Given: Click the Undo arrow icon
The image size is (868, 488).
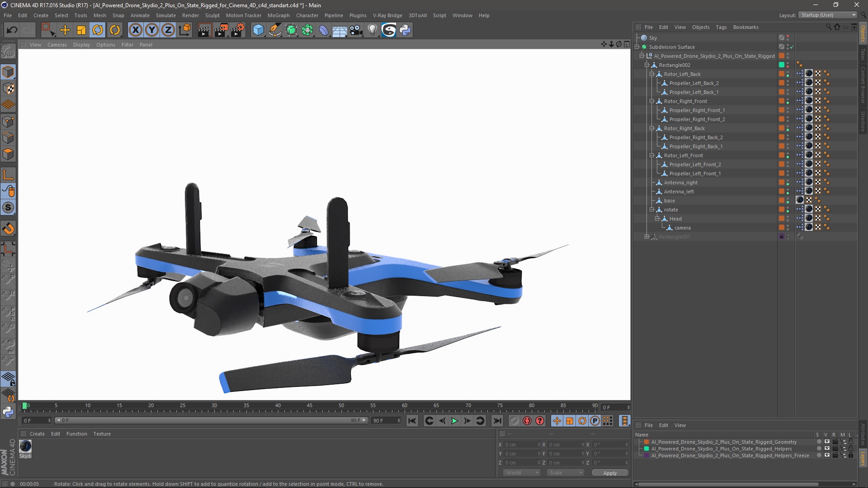Looking at the screenshot, I should click(x=12, y=30).
